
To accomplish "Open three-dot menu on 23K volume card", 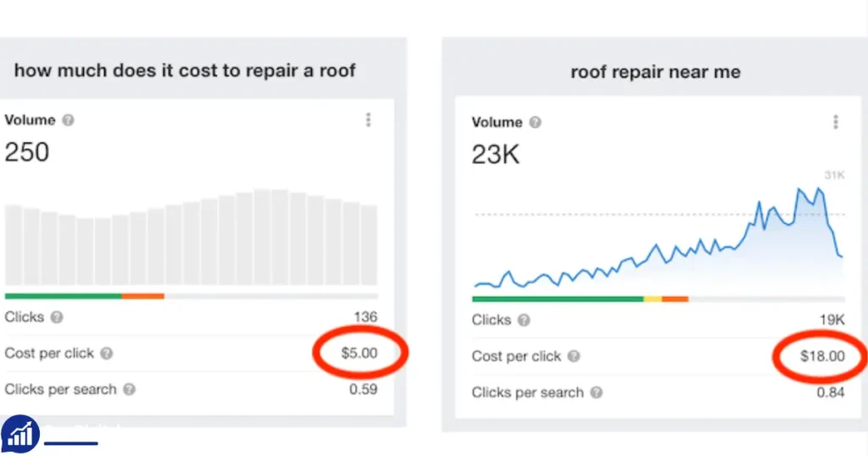I will coord(835,122).
